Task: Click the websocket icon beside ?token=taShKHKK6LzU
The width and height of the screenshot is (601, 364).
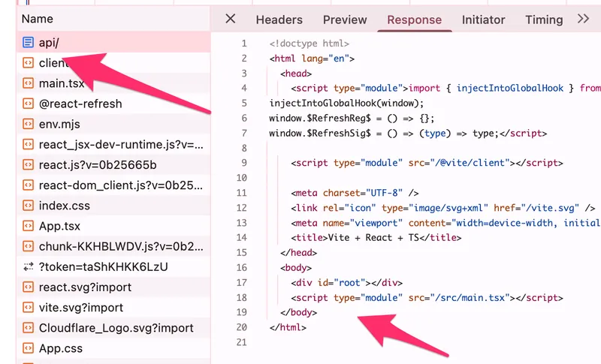Action: (28, 266)
